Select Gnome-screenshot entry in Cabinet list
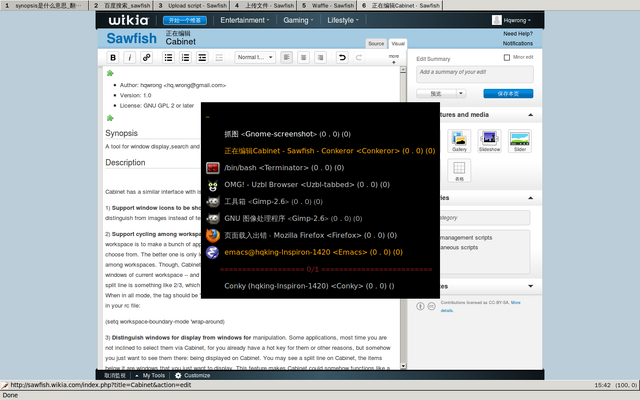 (287, 134)
